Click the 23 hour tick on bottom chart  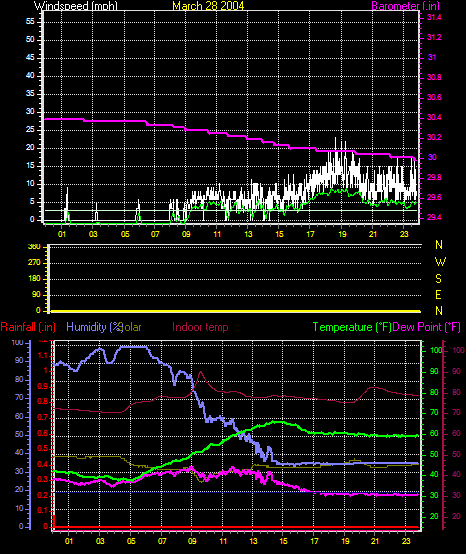[x=406, y=541]
